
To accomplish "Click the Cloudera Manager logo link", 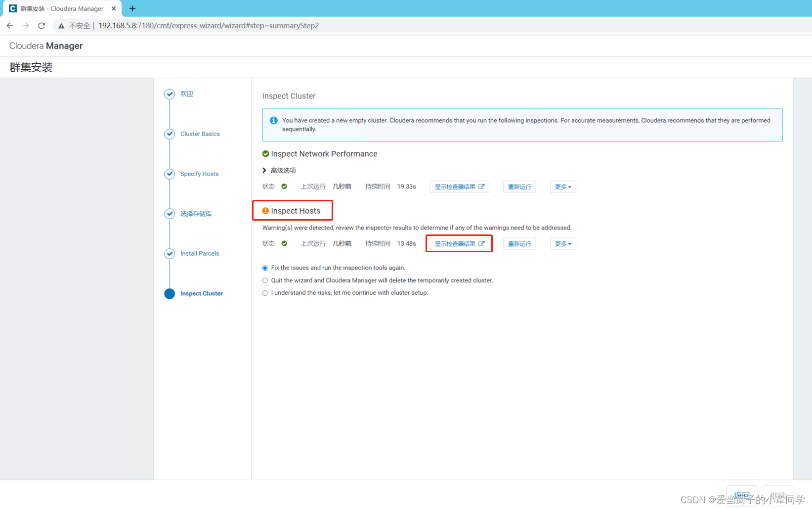I will pos(46,46).
